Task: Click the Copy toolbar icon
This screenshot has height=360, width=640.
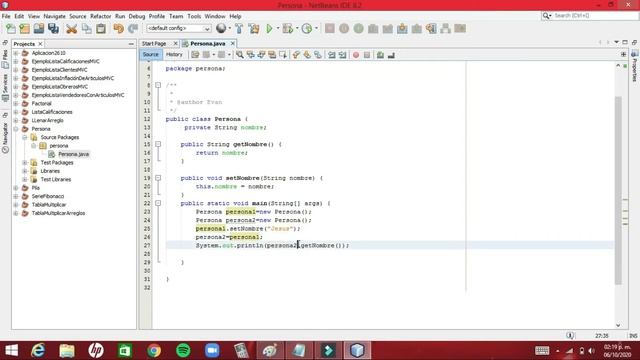Action: click(x=86, y=29)
